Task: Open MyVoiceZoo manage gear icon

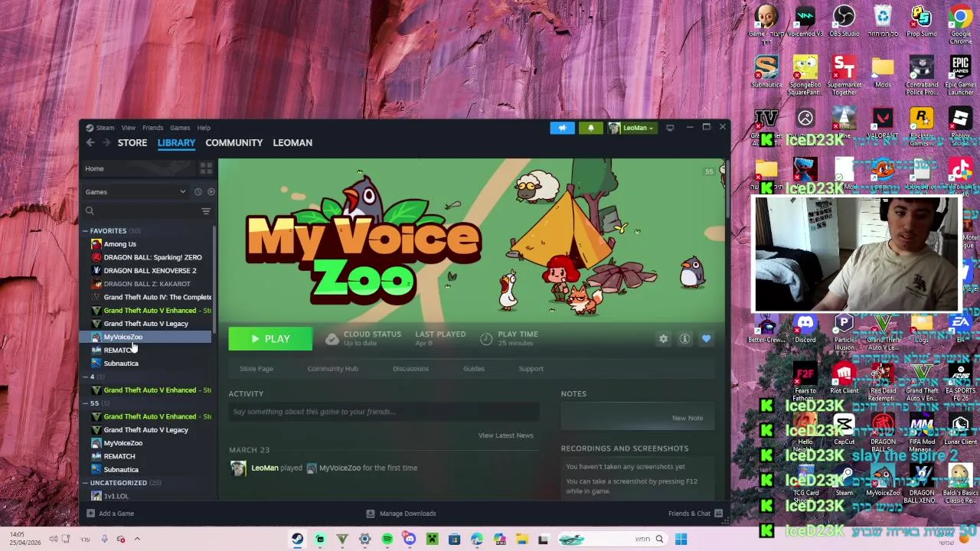Action: point(663,339)
